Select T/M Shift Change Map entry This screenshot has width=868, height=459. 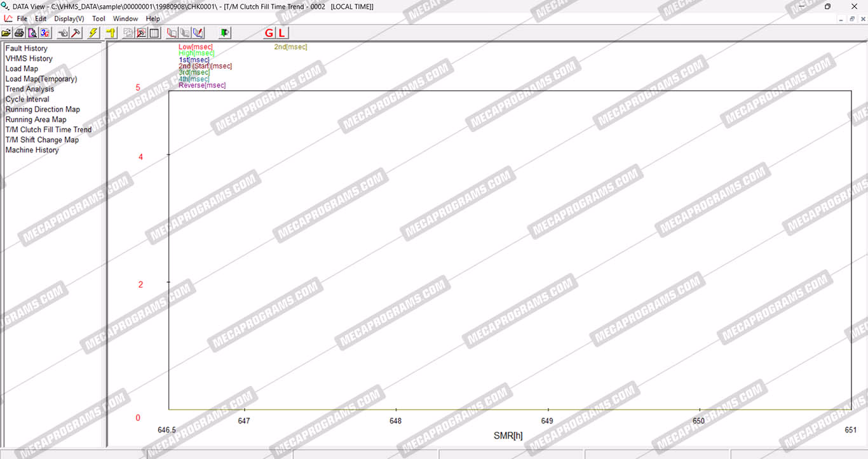(x=42, y=140)
